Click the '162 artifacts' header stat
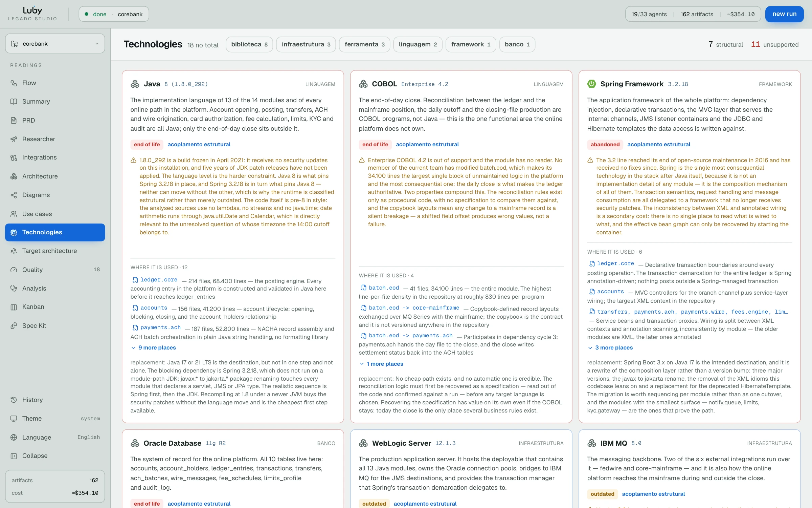This screenshot has width=812, height=508. [x=697, y=14]
